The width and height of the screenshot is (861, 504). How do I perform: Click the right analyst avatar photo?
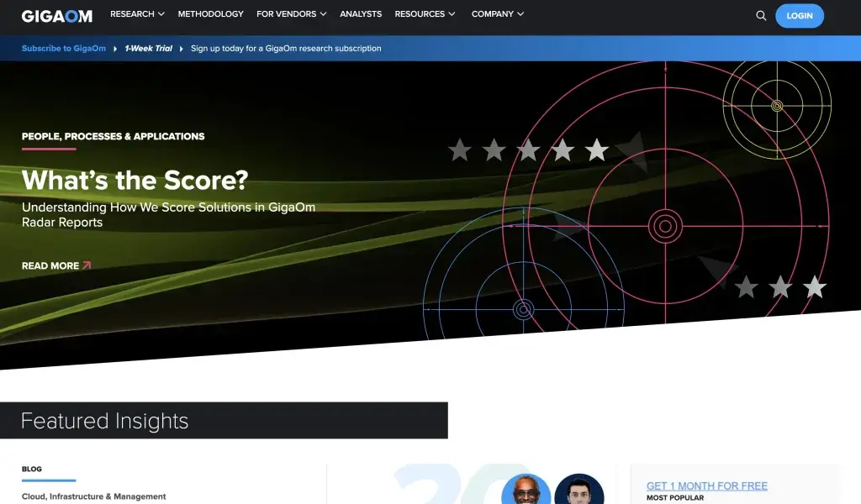coord(579,491)
